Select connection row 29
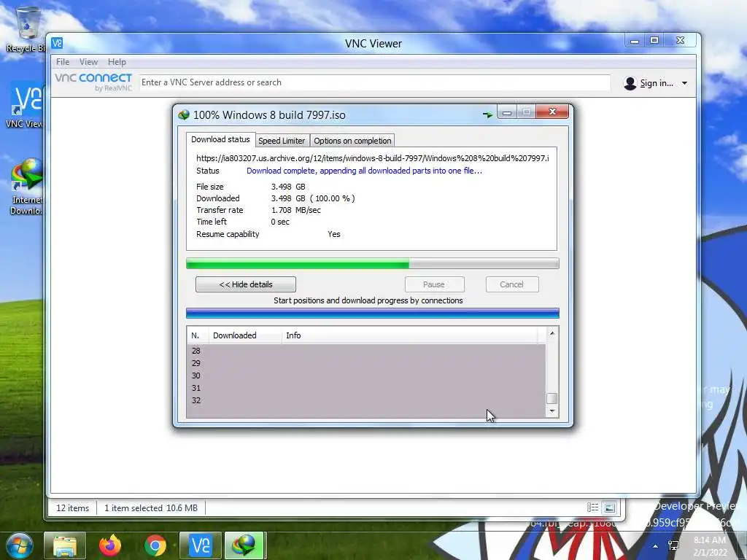Viewport: 747px width, 560px height. tap(366, 363)
